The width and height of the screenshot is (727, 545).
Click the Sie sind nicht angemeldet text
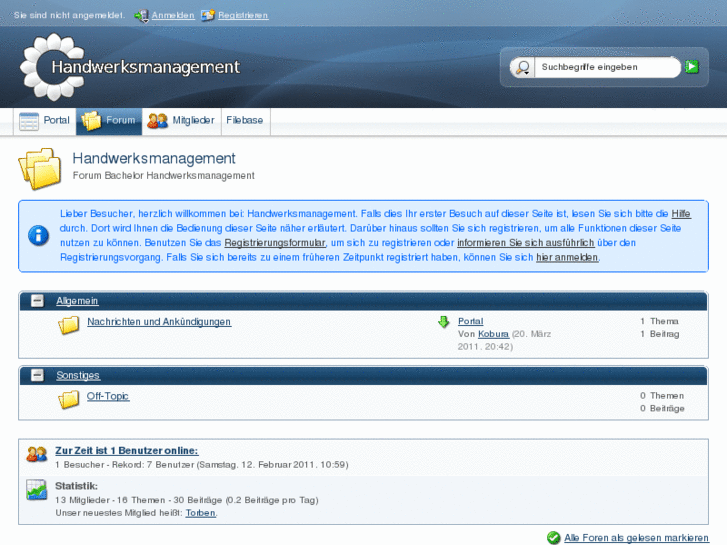coord(70,15)
